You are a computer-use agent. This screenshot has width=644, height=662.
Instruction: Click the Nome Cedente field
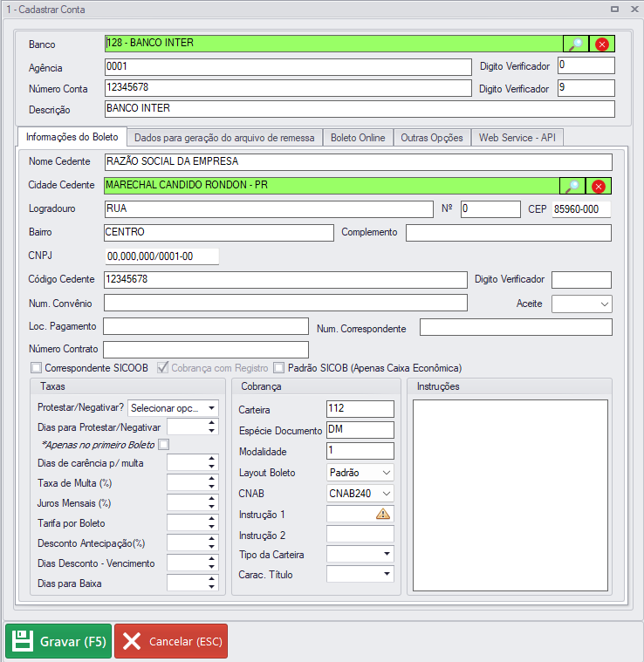point(358,162)
